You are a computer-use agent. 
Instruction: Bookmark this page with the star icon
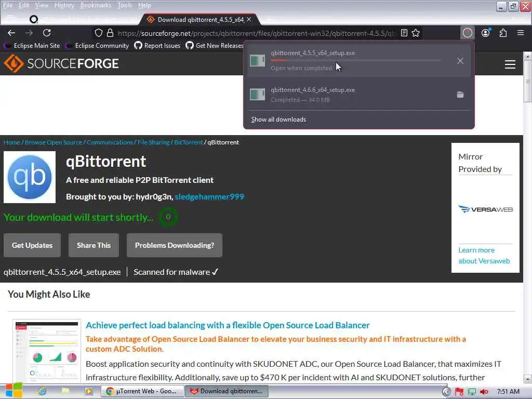[x=416, y=33]
